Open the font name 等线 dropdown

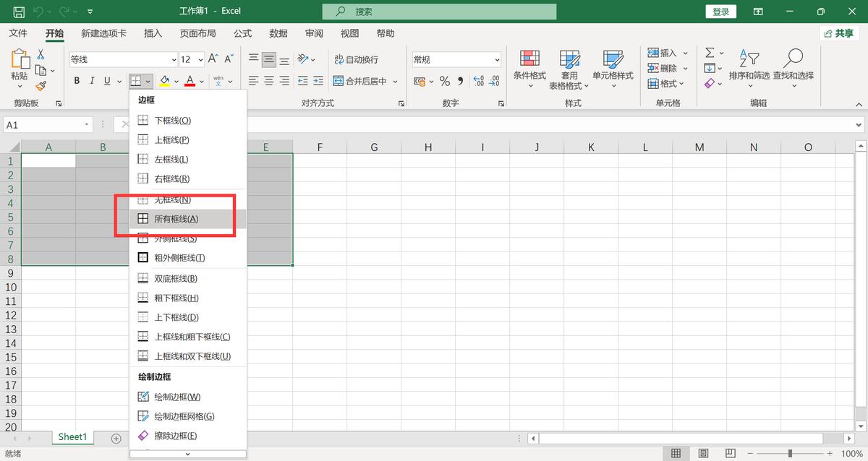174,60
